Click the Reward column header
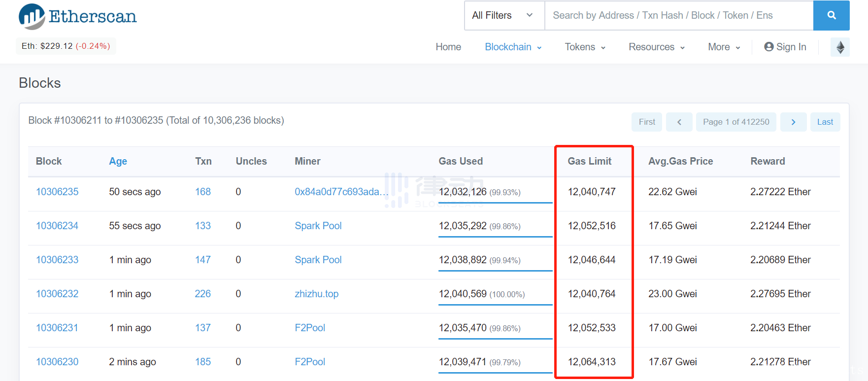 pos(768,161)
